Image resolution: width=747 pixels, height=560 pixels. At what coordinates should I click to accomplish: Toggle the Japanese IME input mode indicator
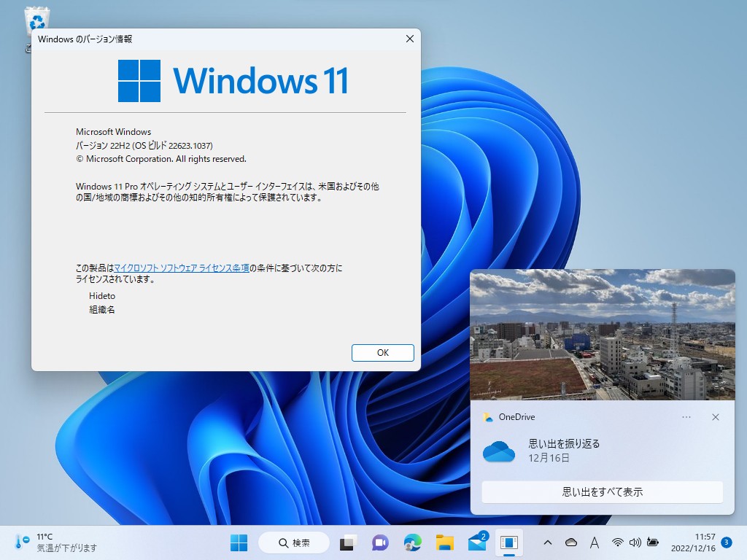tap(595, 542)
